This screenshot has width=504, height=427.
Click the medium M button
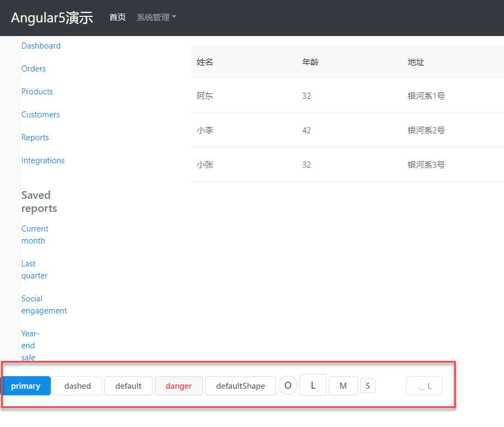point(343,386)
